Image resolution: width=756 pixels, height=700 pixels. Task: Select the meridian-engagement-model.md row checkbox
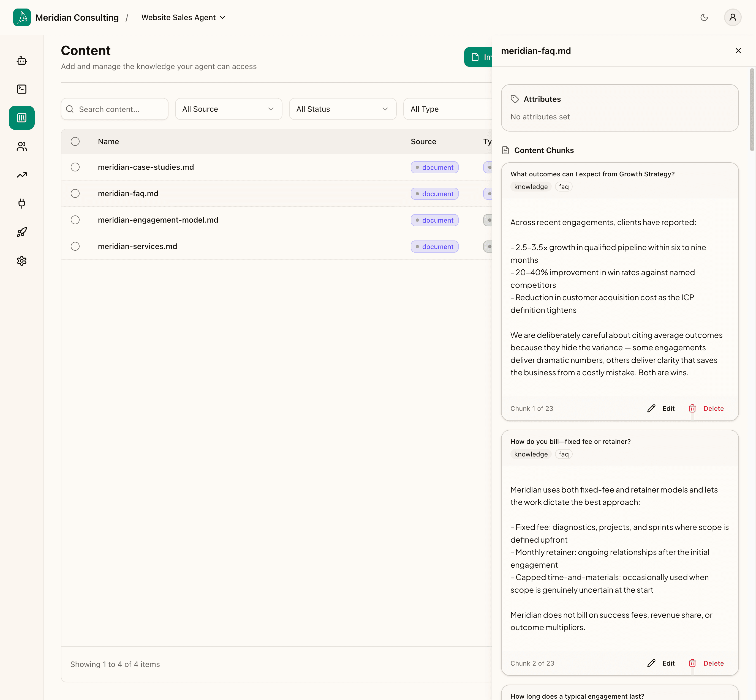point(75,220)
